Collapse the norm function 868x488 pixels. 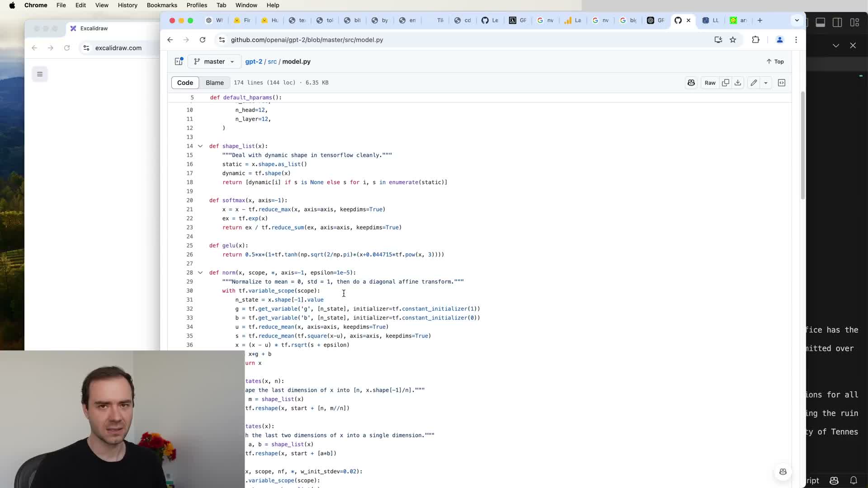[200, 272]
